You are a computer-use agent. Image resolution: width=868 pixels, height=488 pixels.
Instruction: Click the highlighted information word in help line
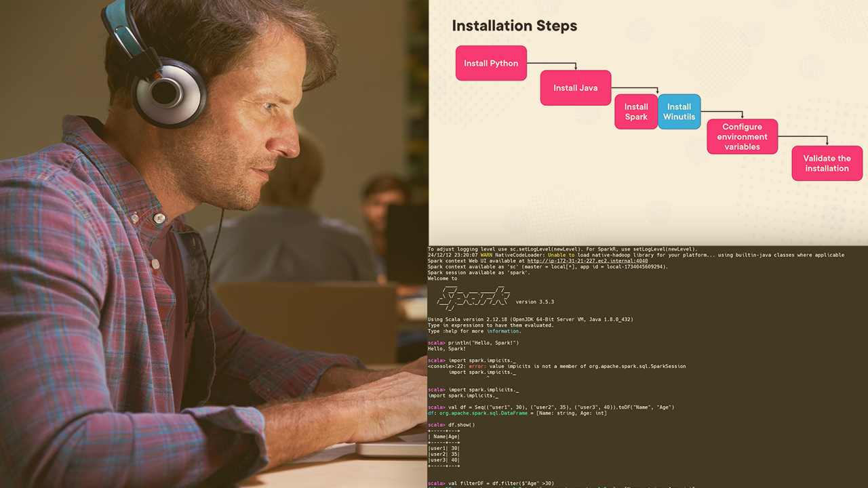[x=502, y=331]
